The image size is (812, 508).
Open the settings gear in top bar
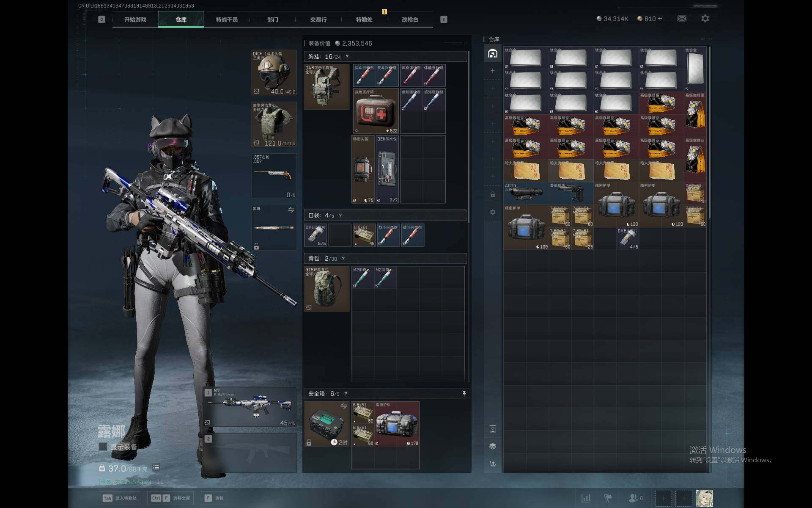click(x=705, y=19)
